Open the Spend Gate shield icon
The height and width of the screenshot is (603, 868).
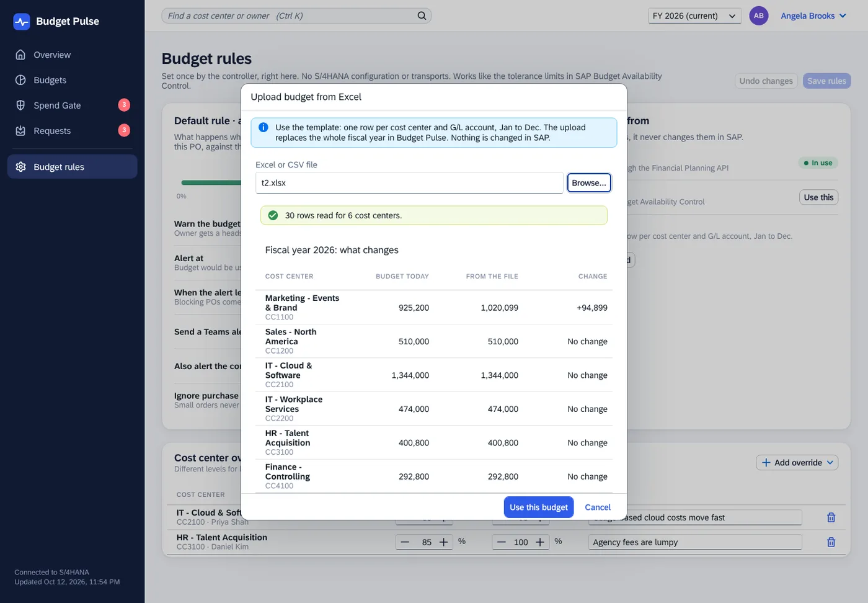(x=20, y=105)
